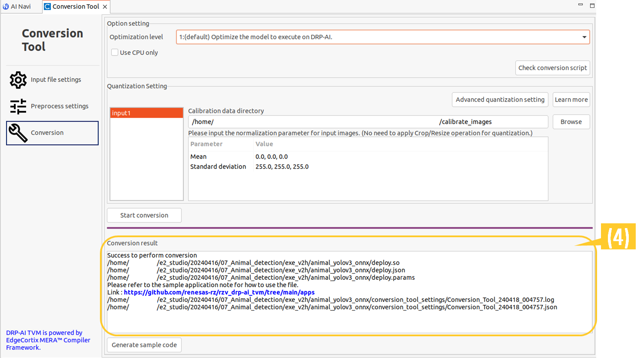644x358 pixels.
Task: Open the rzv_drp-ai_tvm GitHub link
Action: click(x=219, y=292)
